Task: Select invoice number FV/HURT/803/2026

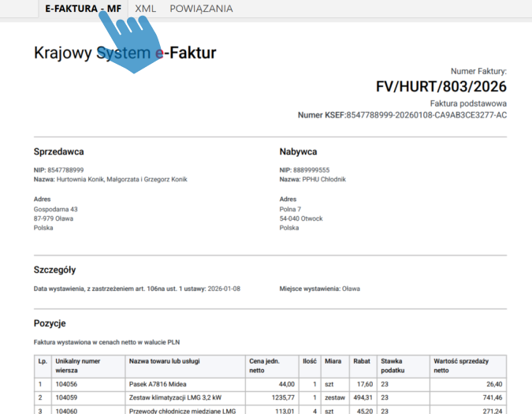Action: point(441,86)
